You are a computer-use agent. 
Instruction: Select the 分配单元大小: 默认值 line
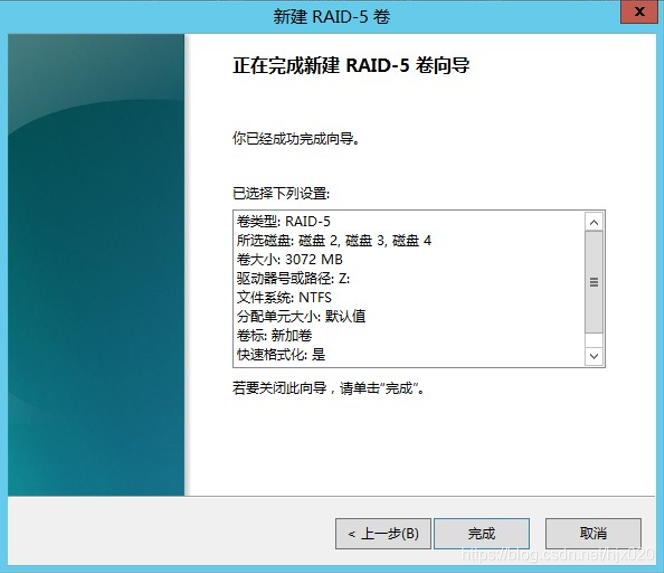(x=301, y=316)
